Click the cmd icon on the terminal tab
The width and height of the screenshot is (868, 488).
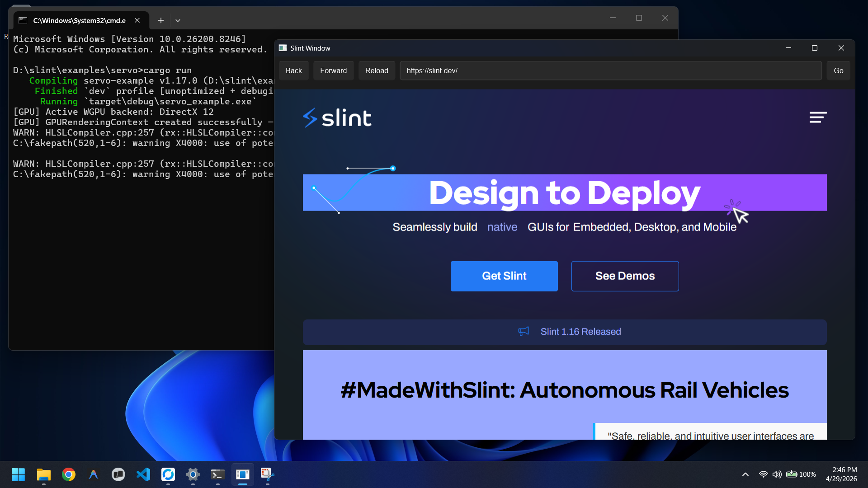[x=23, y=20]
